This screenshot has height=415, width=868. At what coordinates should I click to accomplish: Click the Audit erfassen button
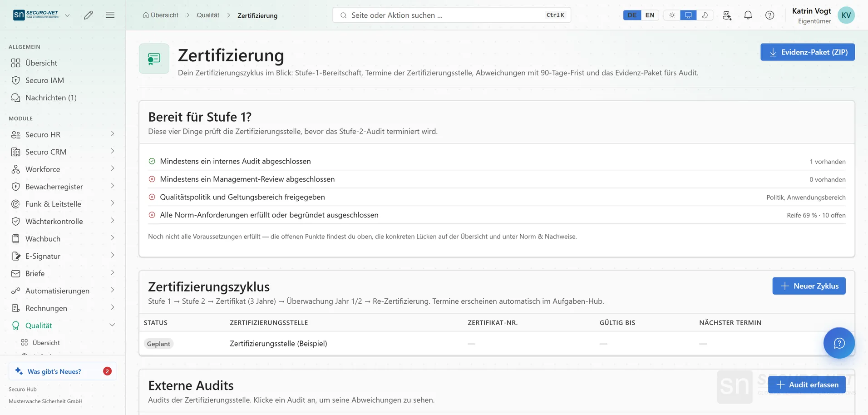tap(807, 385)
